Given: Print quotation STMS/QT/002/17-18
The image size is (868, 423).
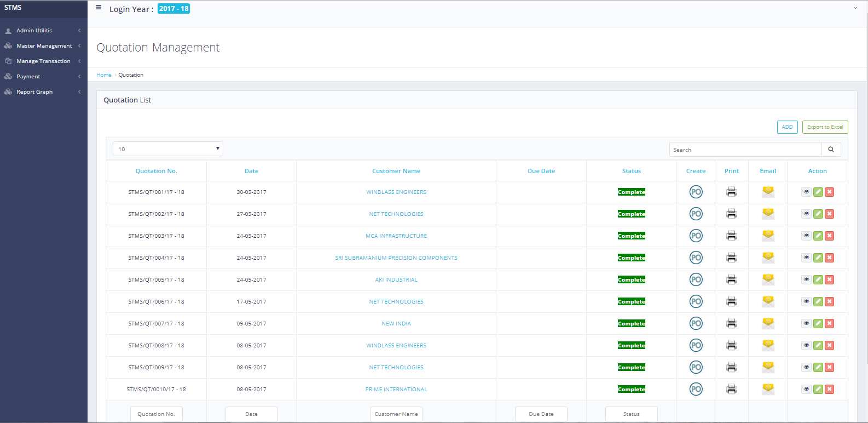Looking at the screenshot, I should pos(731,214).
